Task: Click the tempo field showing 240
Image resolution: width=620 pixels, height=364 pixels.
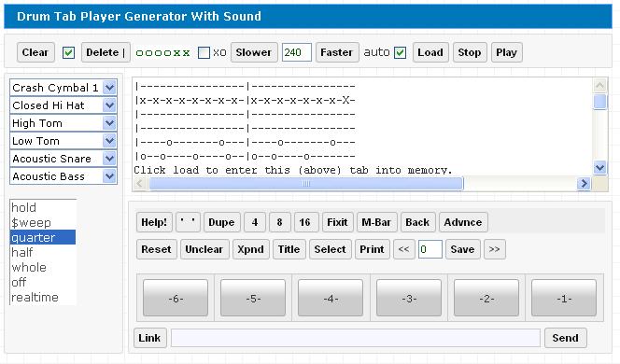Action: [x=297, y=52]
